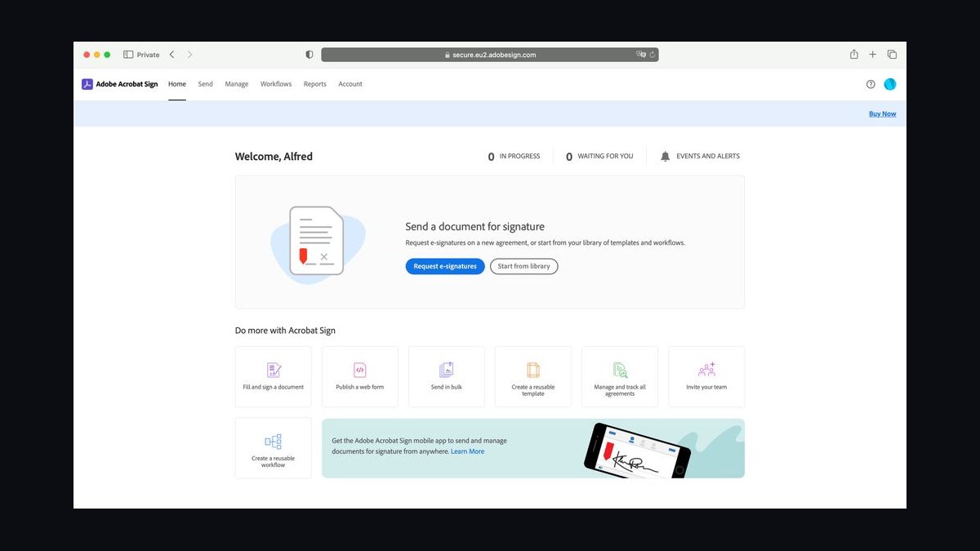Open the Waiting For You counter
This screenshot has width=980, height=551.
(599, 156)
